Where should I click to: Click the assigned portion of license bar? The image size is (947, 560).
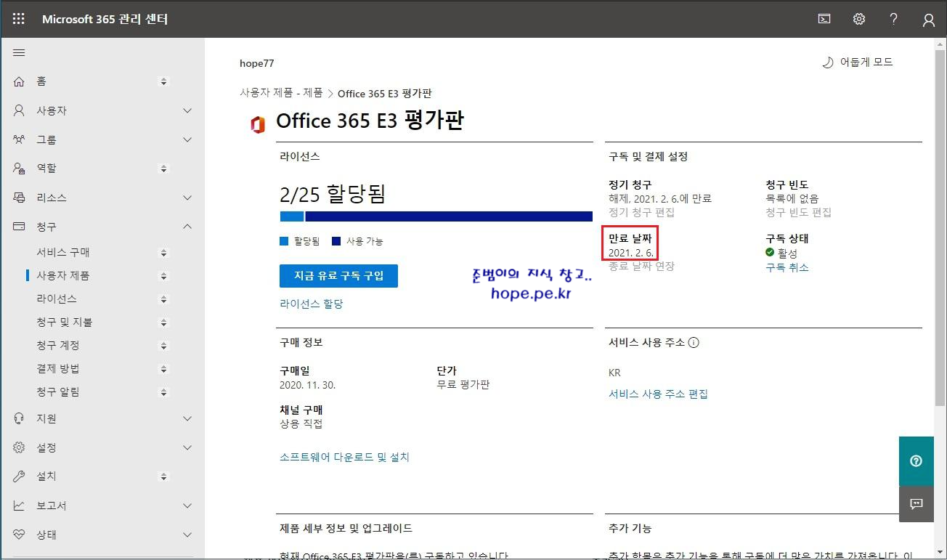point(292,216)
